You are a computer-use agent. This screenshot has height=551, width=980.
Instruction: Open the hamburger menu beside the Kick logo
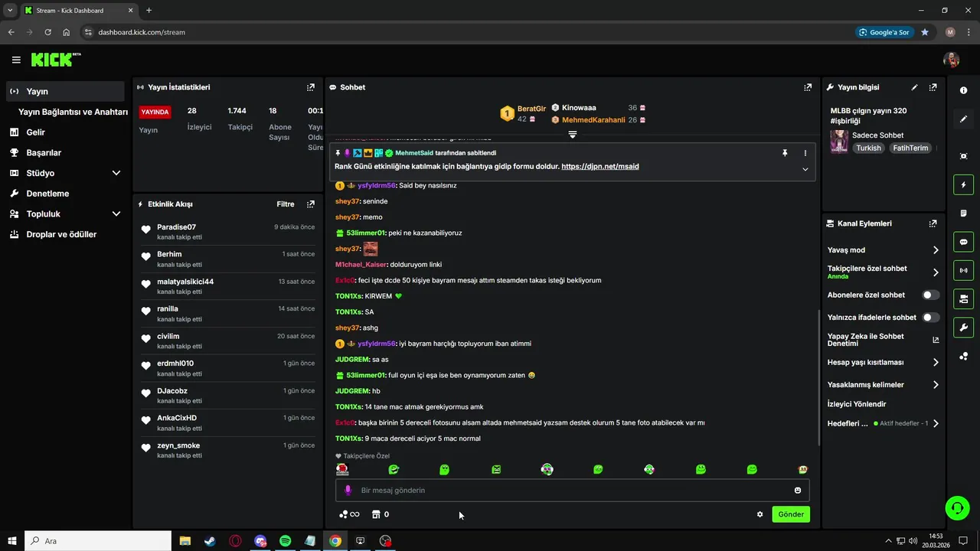point(16,60)
